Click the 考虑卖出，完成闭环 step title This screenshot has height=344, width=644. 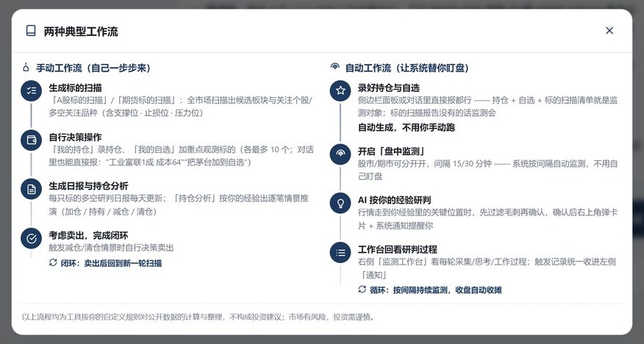[89, 235]
